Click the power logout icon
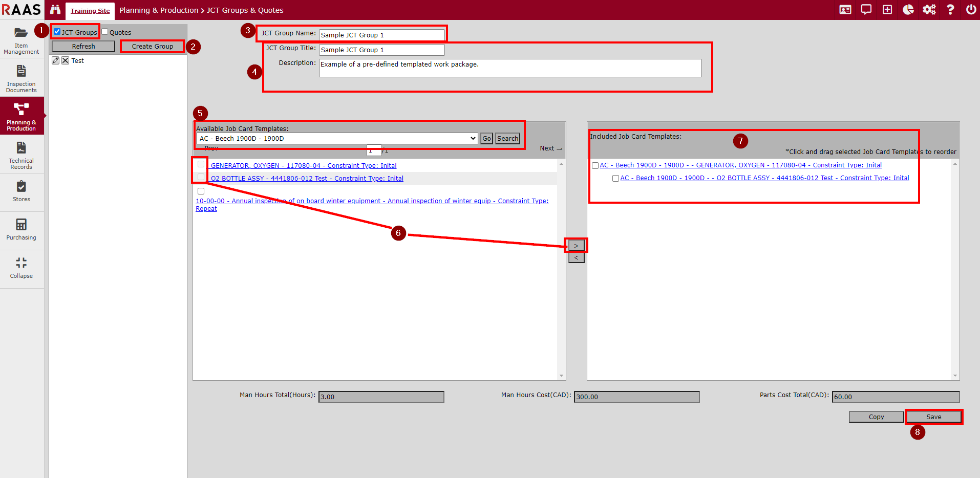This screenshot has width=980, height=478. 971,10
